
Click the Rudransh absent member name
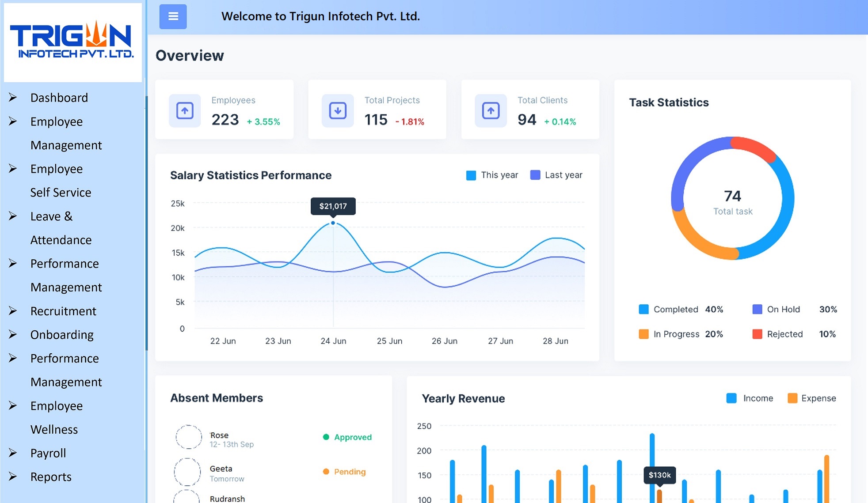pyautogui.click(x=227, y=499)
